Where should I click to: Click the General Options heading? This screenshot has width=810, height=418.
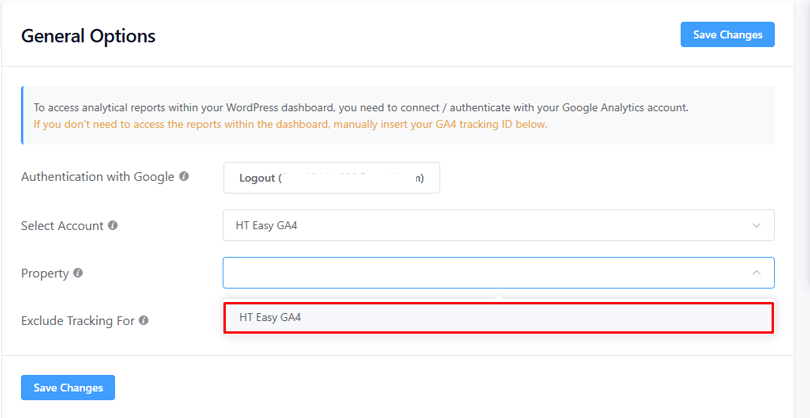pyautogui.click(x=88, y=36)
